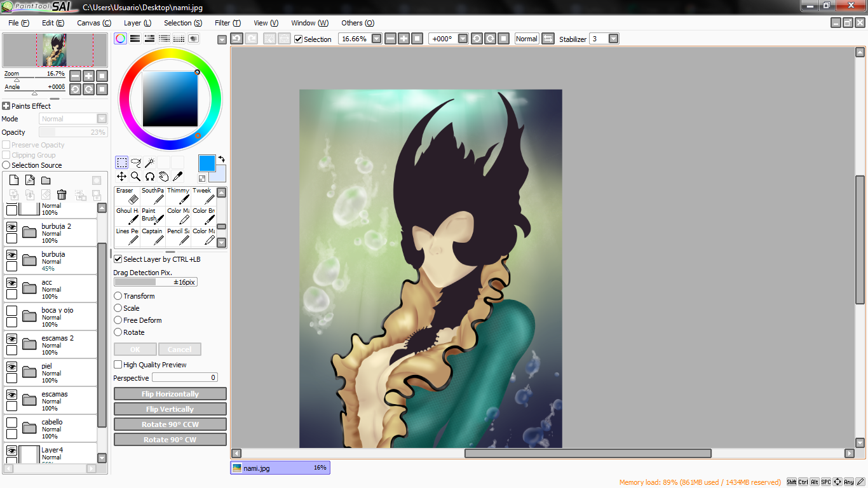Create a new normal layer

coord(14,180)
